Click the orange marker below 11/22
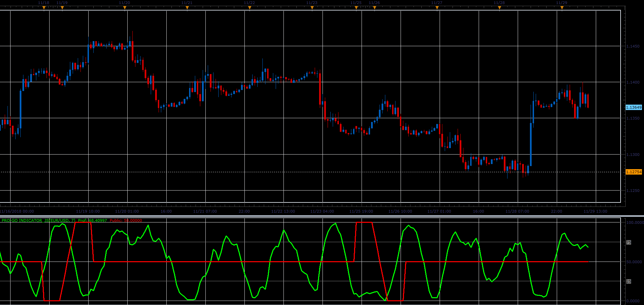 click(x=250, y=7)
